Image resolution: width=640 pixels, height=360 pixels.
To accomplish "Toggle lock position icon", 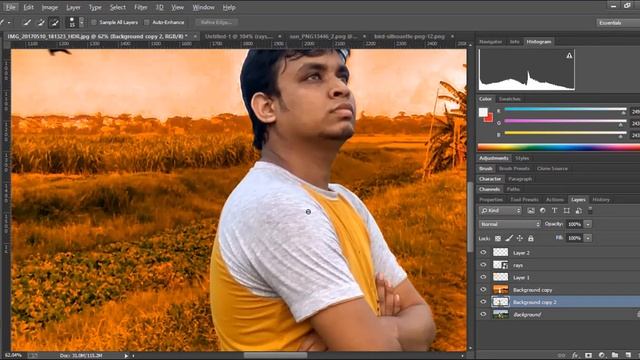I will point(520,238).
